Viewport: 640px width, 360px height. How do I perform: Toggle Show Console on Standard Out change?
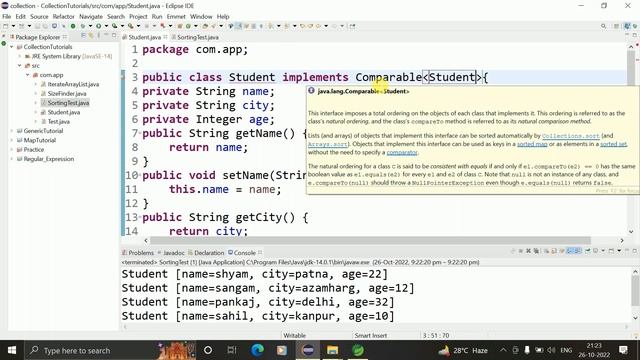pyautogui.click(x=569, y=251)
